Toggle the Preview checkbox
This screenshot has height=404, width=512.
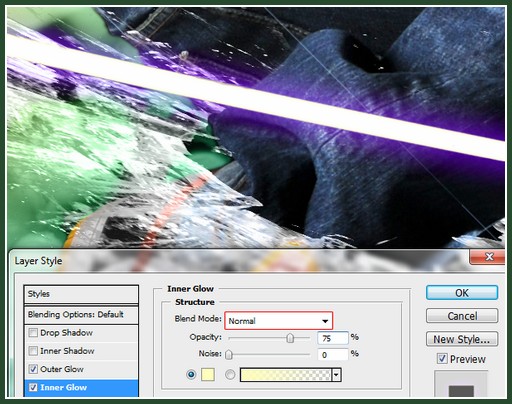click(442, 359)
